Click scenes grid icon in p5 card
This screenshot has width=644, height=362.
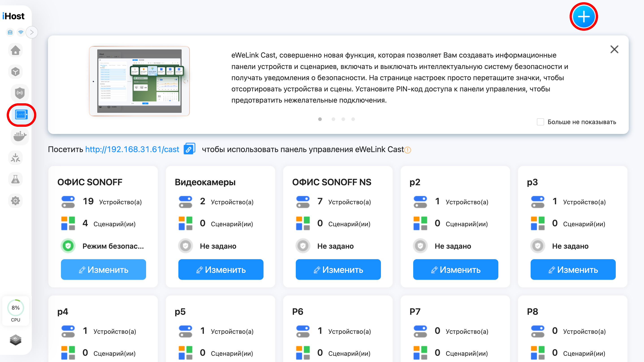(x=186, y=353)
